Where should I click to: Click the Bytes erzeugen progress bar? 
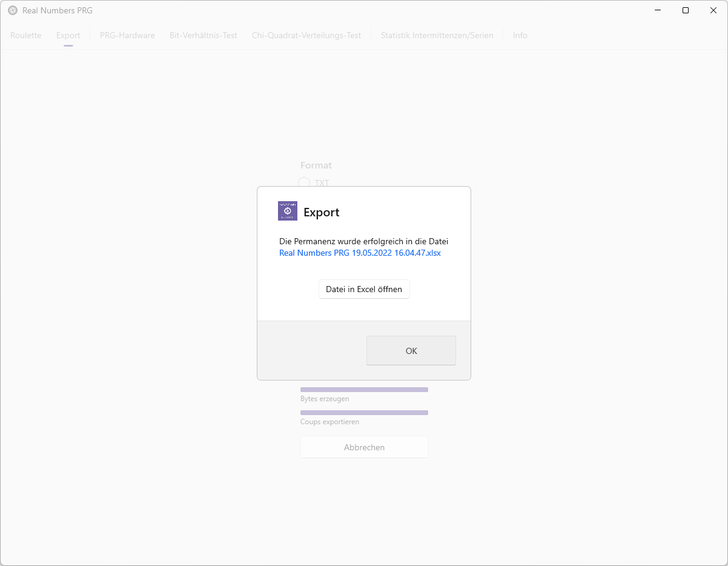pyautogui.click(x=364, y=390)
